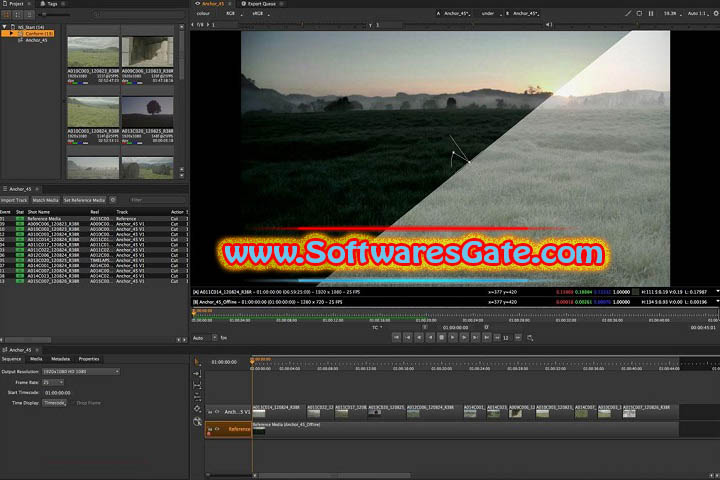
Task: Switch to the Tags tab
Action: pyautogui.click(x=52, y=4)
